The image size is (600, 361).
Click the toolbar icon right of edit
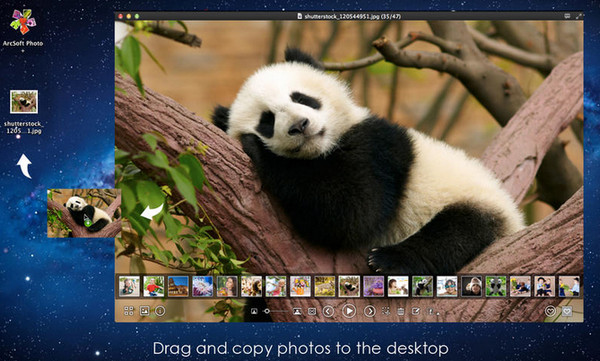coord(431,312)
